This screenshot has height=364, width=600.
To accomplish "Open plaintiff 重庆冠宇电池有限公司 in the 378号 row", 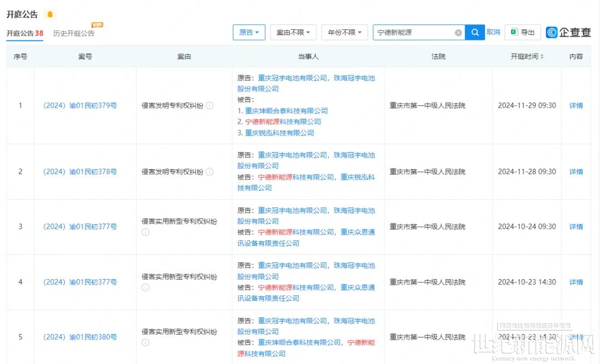I will 292,155.
